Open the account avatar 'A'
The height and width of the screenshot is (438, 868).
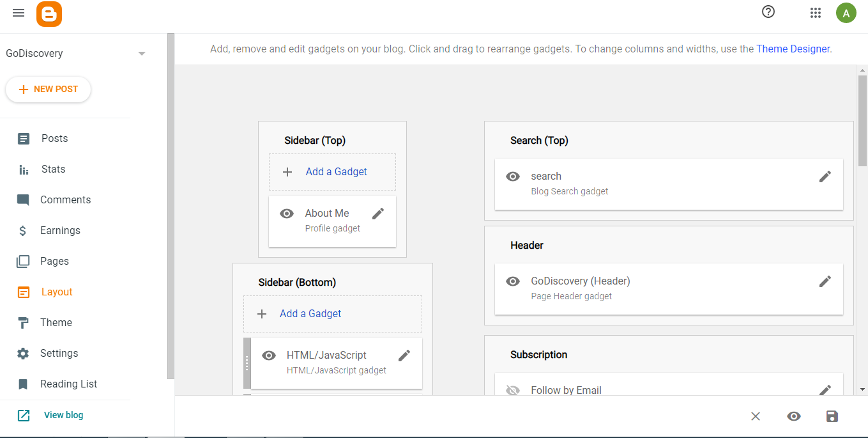846,13
